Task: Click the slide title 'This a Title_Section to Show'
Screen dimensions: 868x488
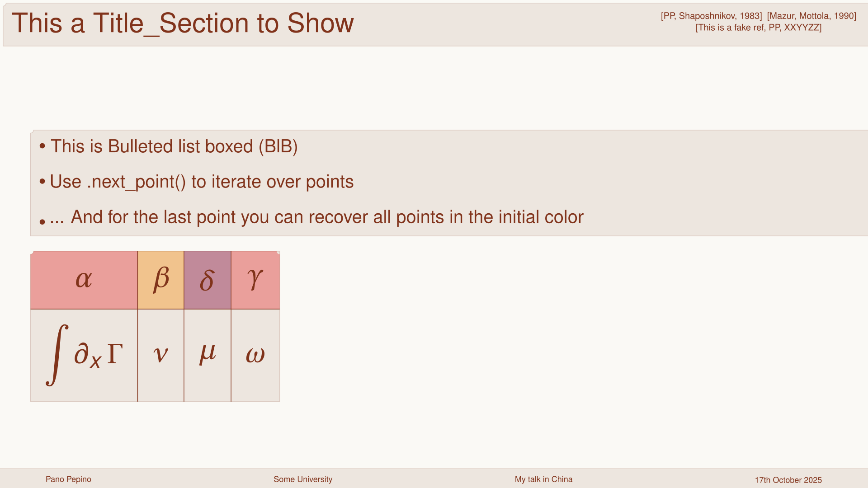Action: pos(183,23)
